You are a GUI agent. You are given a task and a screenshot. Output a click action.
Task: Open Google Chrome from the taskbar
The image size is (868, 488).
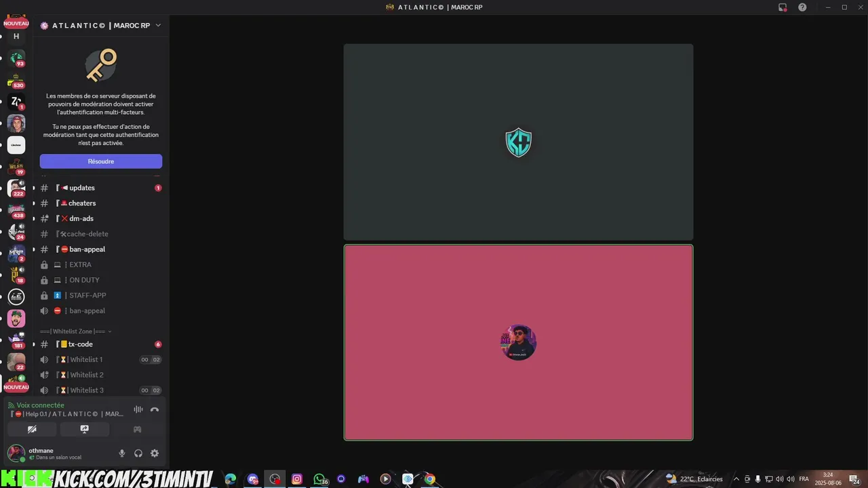429,479
